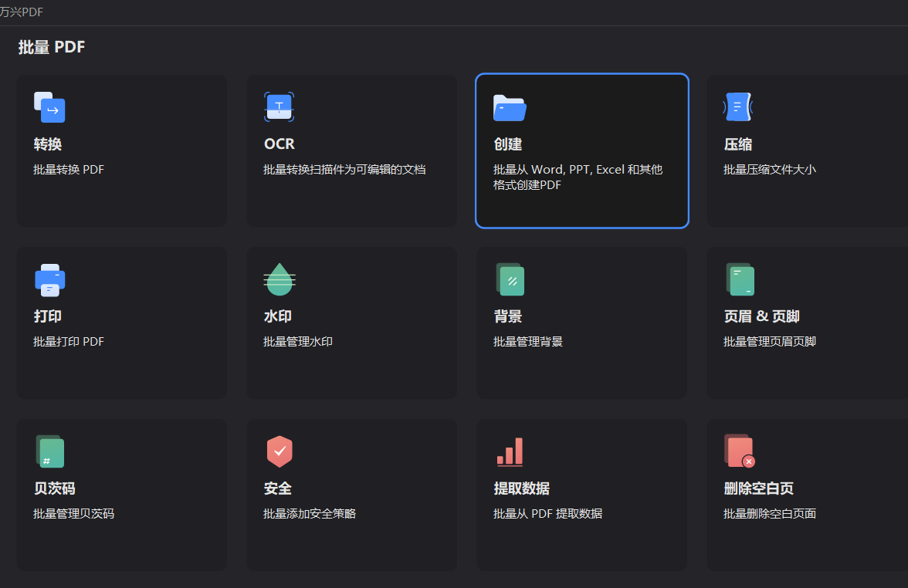Viewport: 908px width, 588px height.
Task: Click the 水印 watermark droplet icon
Action: coord(279,279)
